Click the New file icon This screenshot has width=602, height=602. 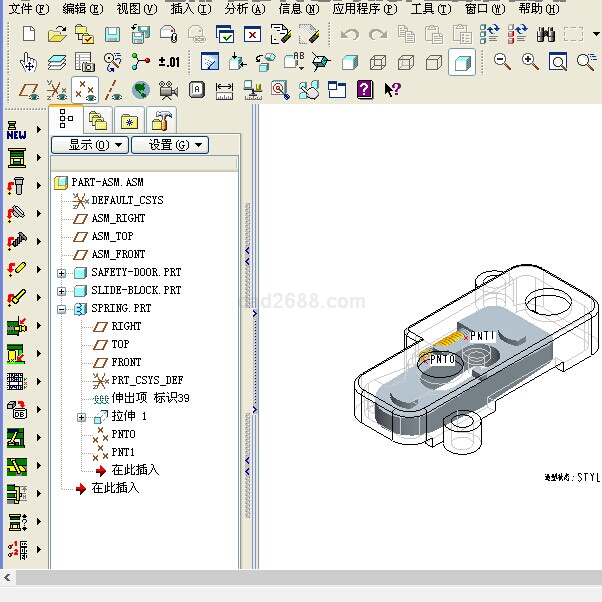[28, 34]
